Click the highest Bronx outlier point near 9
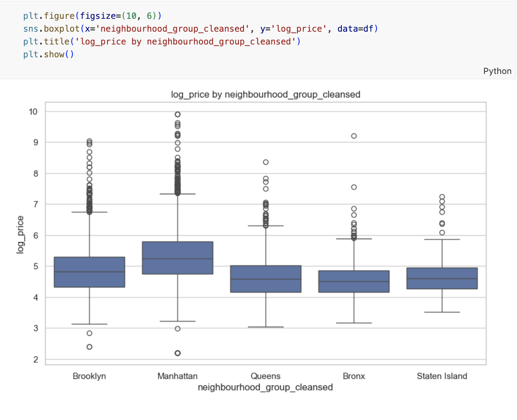This screenshot has width=517, height=420. click(x=354, y=136)
